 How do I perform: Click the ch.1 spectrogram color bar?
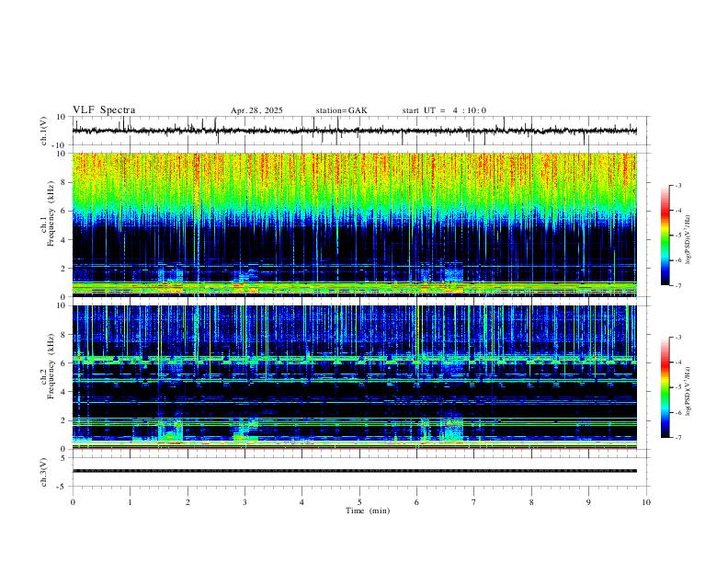[x=665, y=236]
